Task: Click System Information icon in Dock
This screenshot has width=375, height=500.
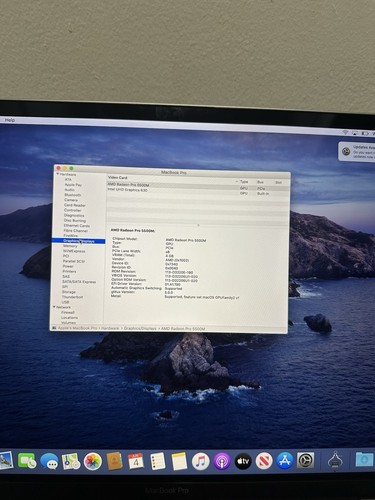Action: 335,460
